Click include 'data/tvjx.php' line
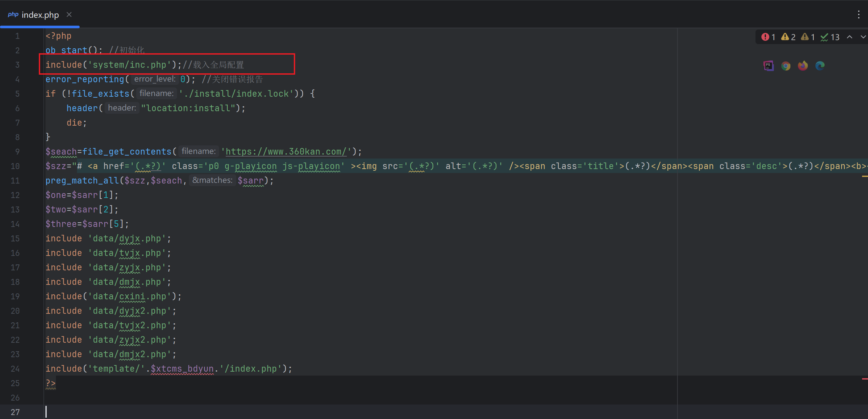This screenshot has width=868, height=419. click(108, 253)
